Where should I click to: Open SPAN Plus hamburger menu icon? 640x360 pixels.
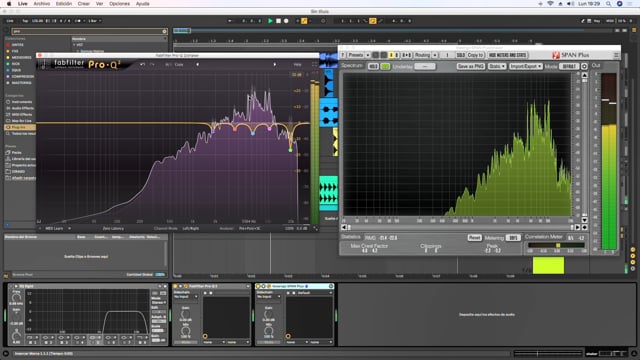pyautogui.click(x=616, y=55)
